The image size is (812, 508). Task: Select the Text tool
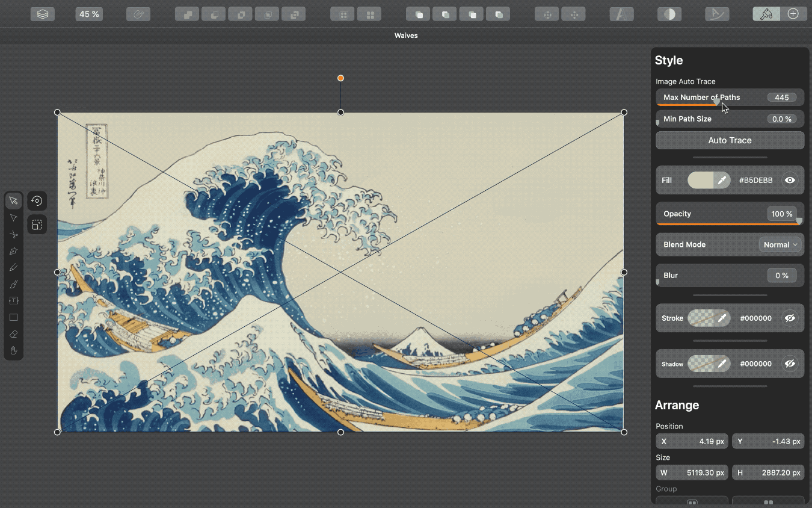(x=13, y=300)
